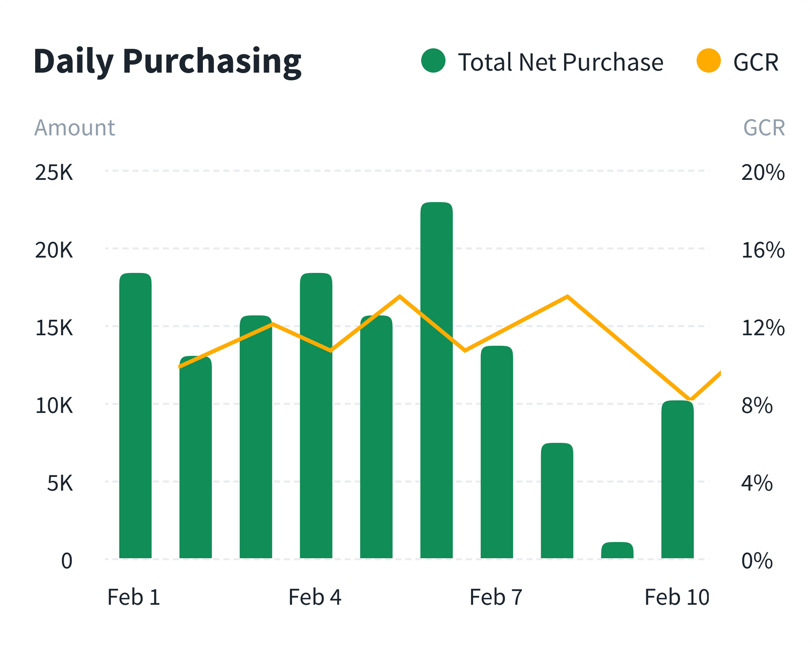Toggle the bar at Feb 4 off

316,414
